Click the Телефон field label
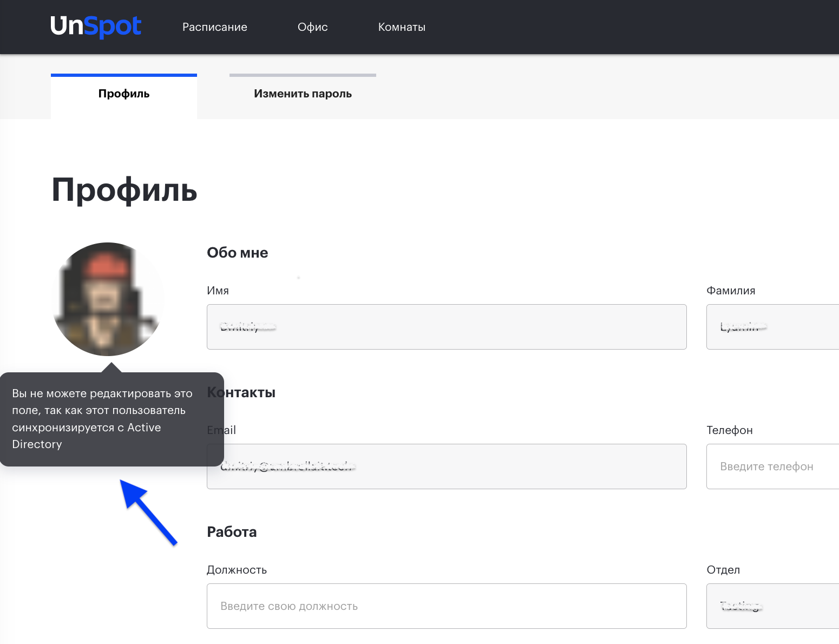The image size is (839, 644). click(729, 430)
